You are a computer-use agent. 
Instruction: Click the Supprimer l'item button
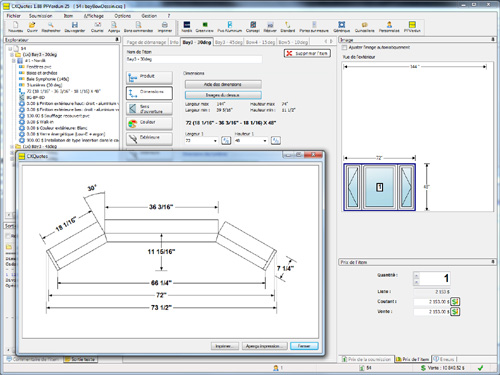coord(307,53)
